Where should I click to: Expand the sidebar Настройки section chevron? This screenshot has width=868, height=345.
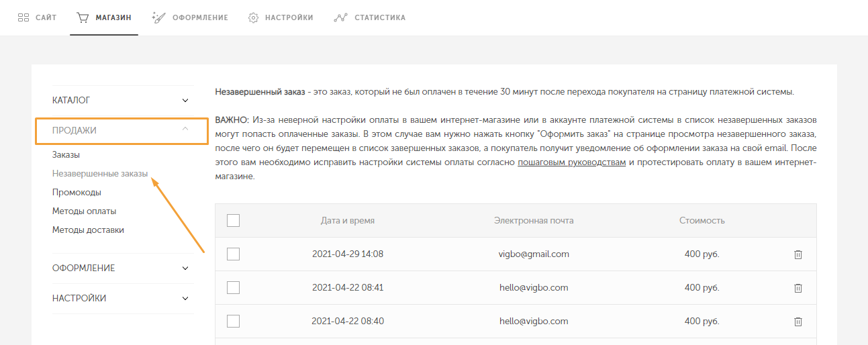185,299
